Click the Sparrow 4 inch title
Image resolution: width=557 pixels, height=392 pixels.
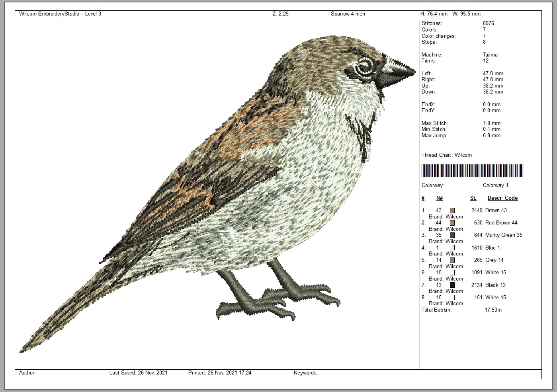coord(348,14)
